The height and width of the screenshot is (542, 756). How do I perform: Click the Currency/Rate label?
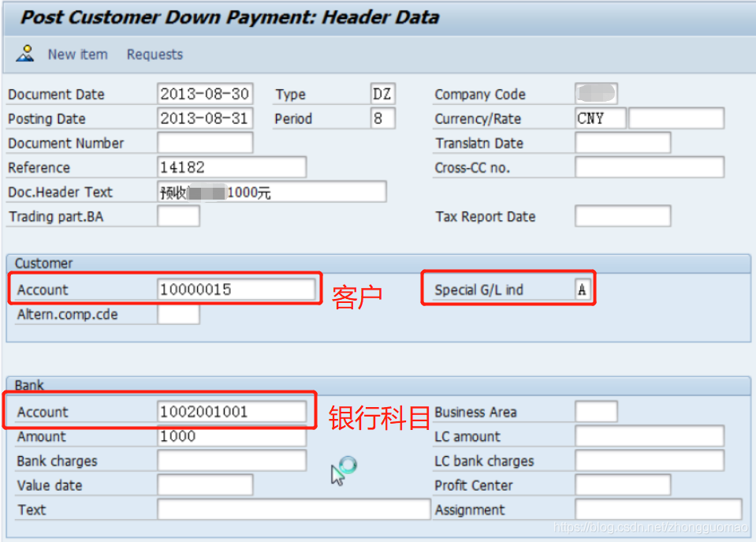tap(478, 118)
